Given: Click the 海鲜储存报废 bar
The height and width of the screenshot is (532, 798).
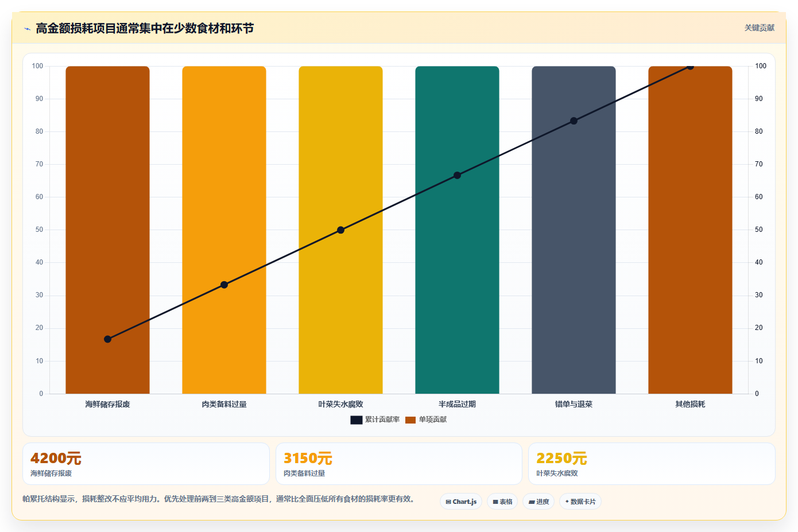Looking at the screenshot, I should 107,230.
